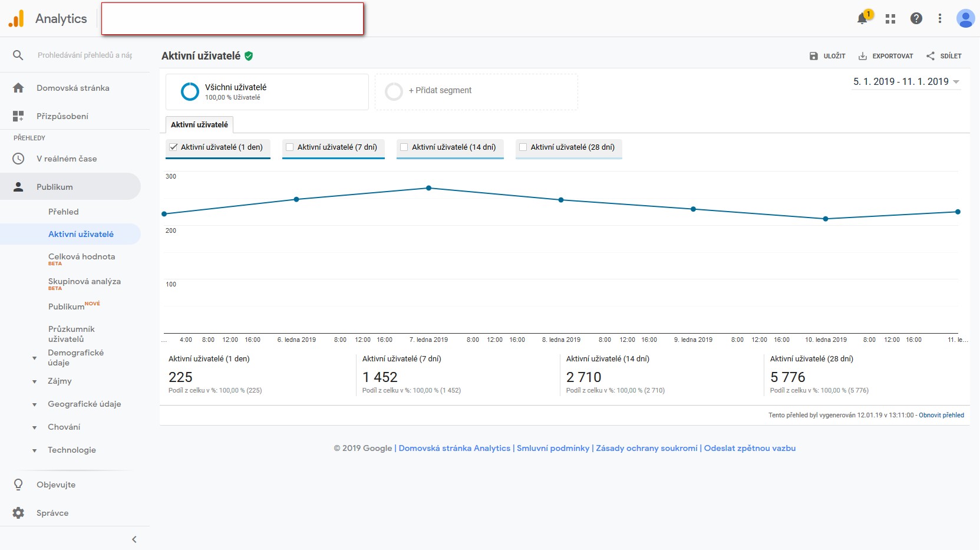Open the notifications bell icon
980x550 pixels.
pos(862,18)
